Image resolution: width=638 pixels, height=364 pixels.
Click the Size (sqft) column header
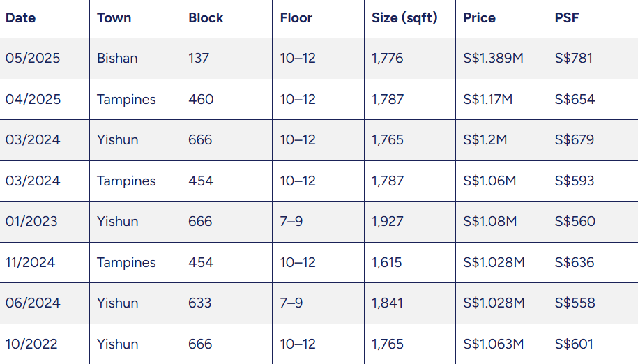[404, 18]
